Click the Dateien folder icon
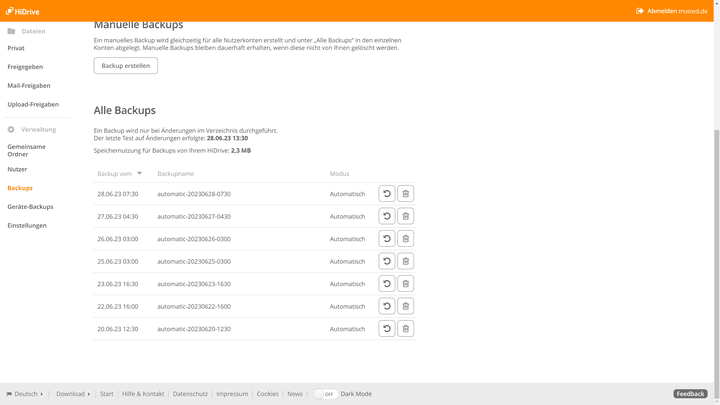 point(11,31)
